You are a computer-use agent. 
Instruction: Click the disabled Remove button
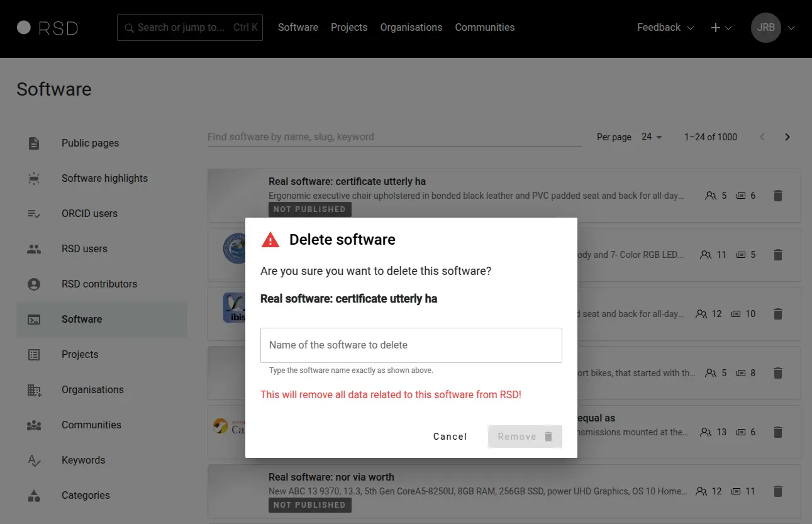(525, 436)
